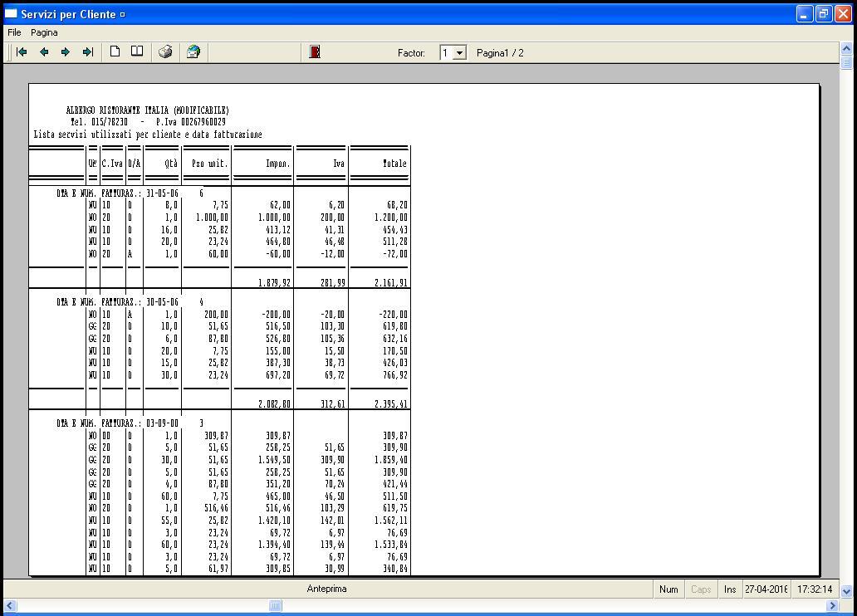Click the negative total -220,00
The image size is (857, 616).
point(393,315)
